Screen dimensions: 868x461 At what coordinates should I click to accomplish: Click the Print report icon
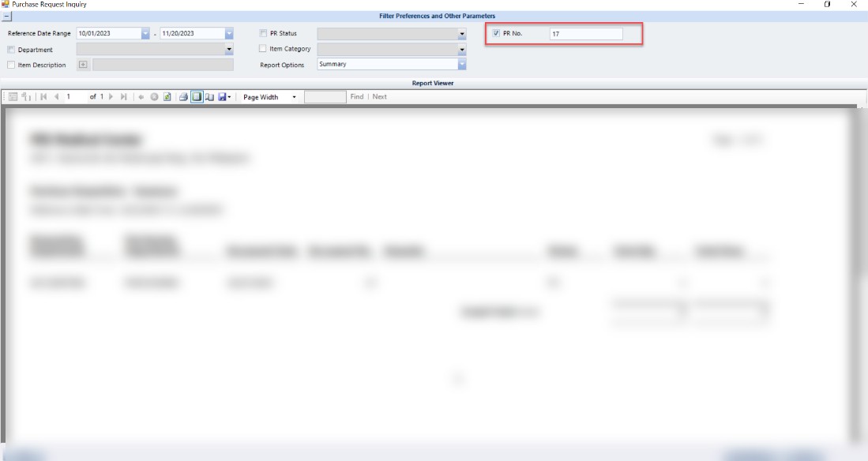point(183,97)
